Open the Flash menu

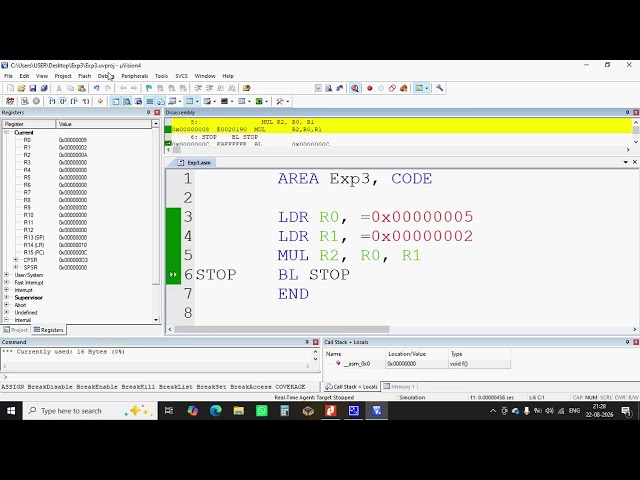84,76
